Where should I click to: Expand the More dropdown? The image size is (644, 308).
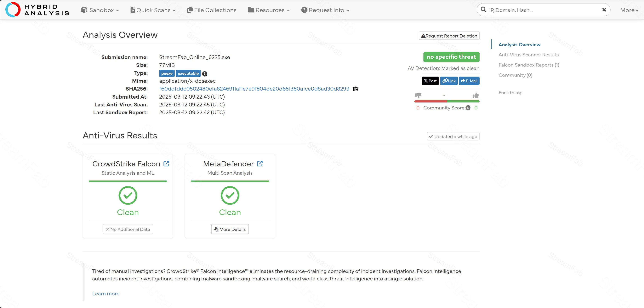[x=629, y=10]
